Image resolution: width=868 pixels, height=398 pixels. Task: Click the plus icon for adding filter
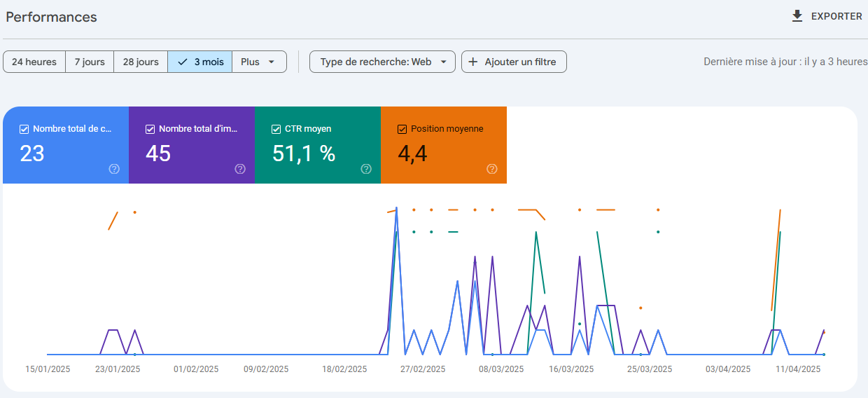coord(473,62)
